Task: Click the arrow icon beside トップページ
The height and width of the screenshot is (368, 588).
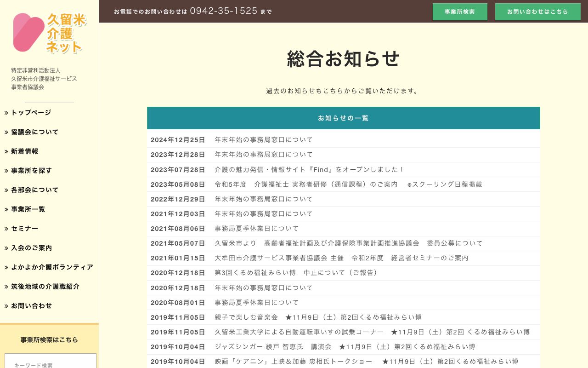Action: click(6, 113)
